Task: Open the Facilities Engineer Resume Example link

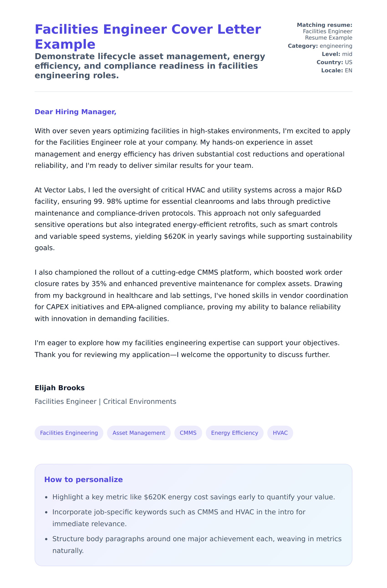Action: pyautogui.click(x=328, y=35)
